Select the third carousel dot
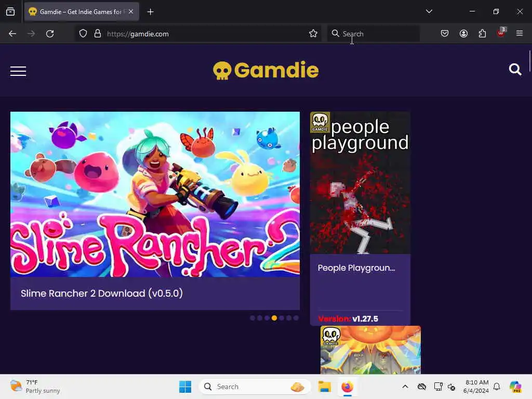 pos(267,318)
